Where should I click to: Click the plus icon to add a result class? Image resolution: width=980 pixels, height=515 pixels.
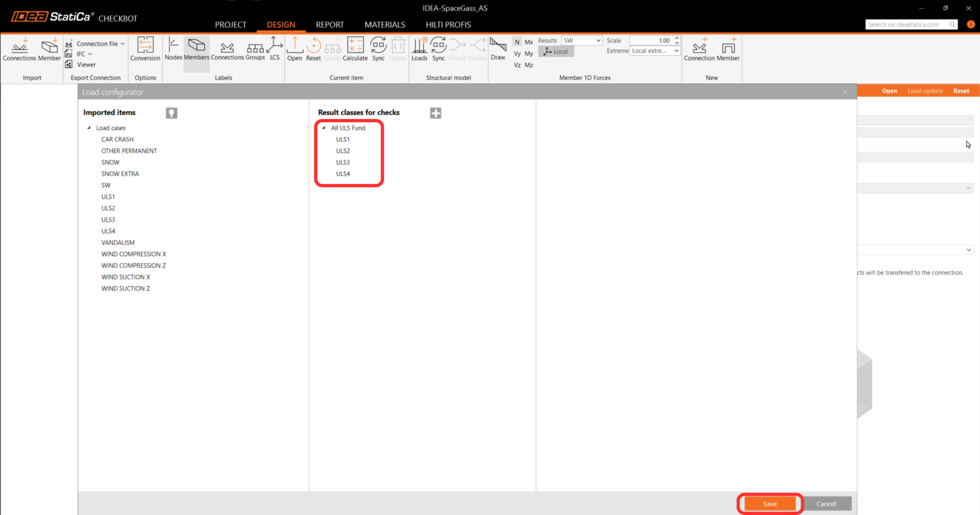point(436,113)
